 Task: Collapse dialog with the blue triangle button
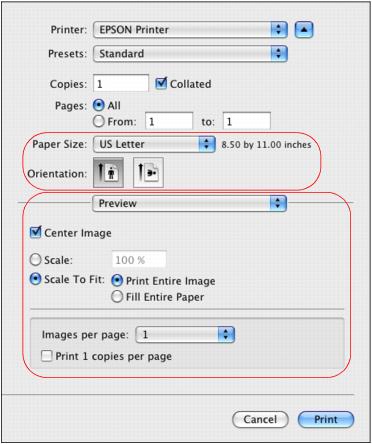(x=304, y=30)
